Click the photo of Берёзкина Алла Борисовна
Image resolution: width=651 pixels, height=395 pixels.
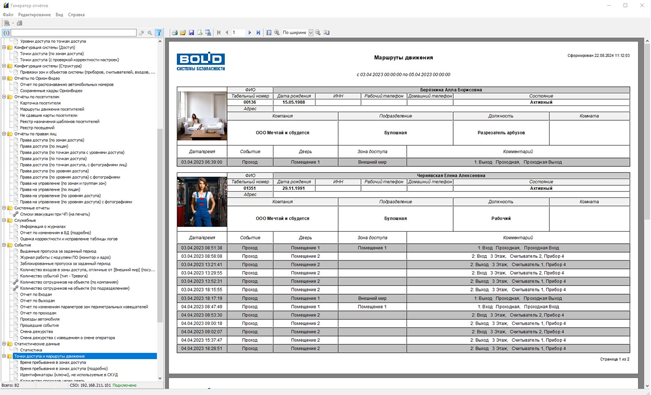[x=202, y=115]
